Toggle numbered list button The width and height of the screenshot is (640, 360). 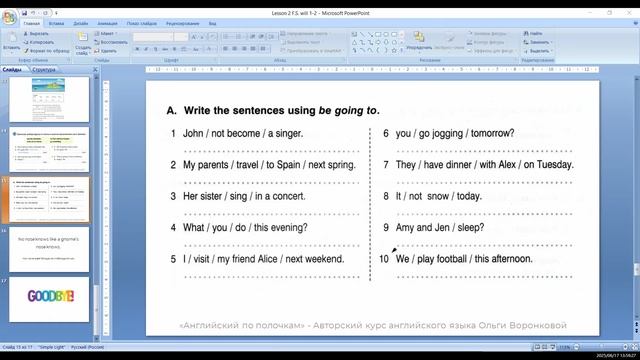coord(239,37)
